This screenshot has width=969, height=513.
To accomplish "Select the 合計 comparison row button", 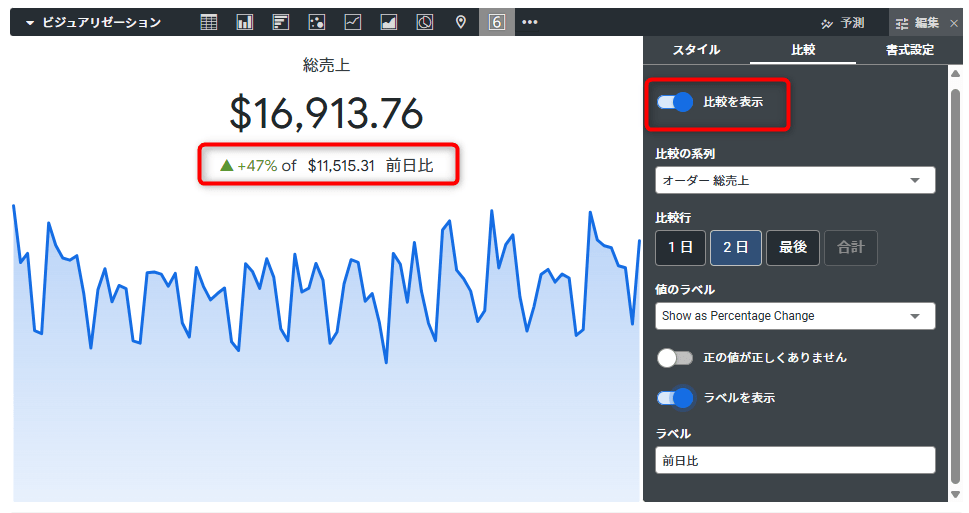I will click(850, 248).
